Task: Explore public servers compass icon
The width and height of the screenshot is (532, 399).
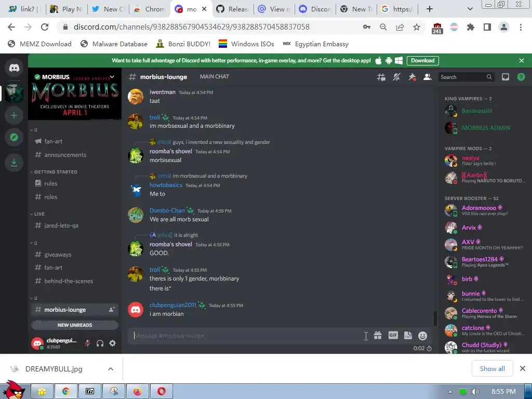Action: (x=14, y=137)
